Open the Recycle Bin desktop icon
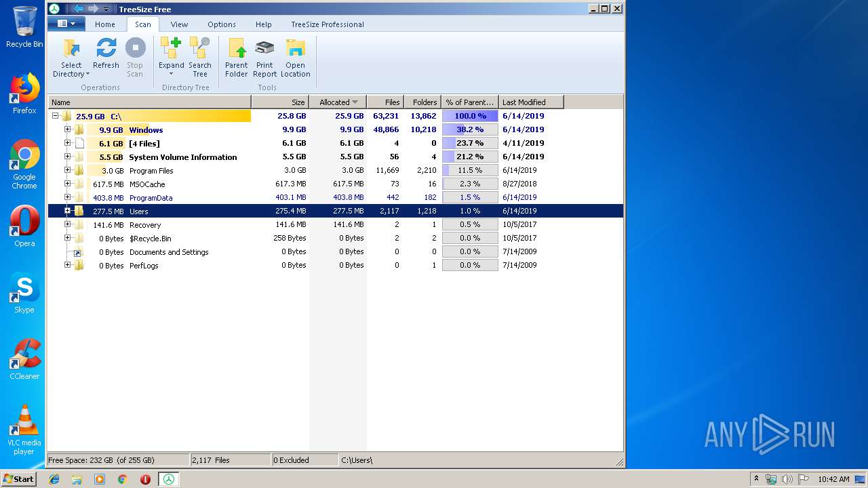868x488 pixels. (x=24, y=27)
